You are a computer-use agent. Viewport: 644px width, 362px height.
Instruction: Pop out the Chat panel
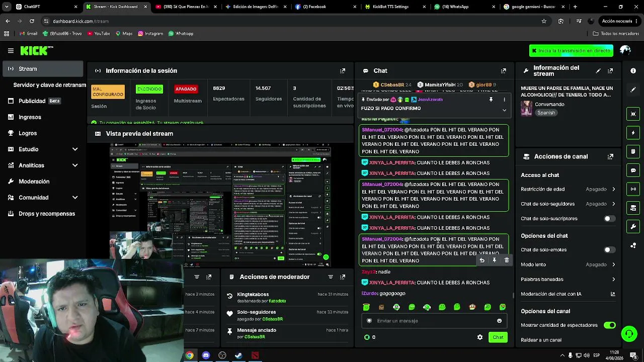pyautogui.click(x=503, y=71)
